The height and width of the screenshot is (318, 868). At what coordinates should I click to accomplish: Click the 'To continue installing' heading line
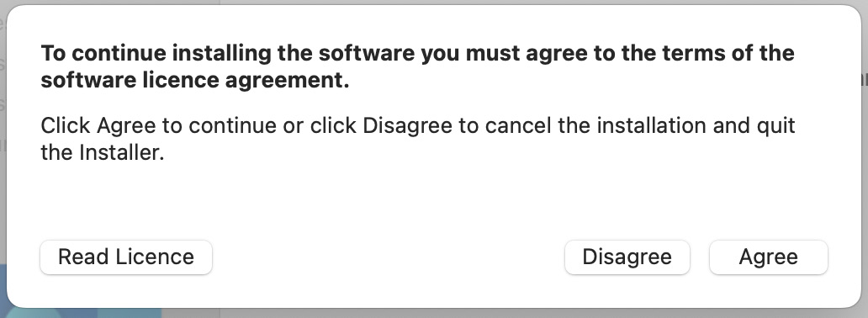click(418, 54)
